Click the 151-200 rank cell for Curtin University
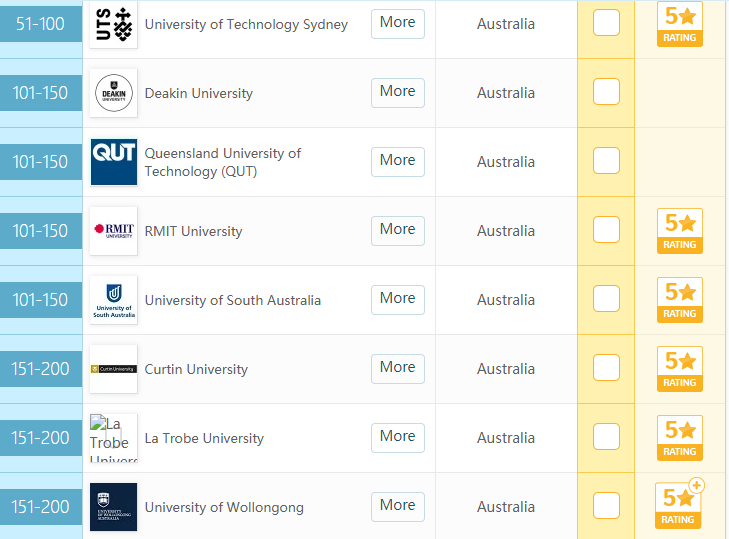The image size is (729, 539). (x=41, y=369)
